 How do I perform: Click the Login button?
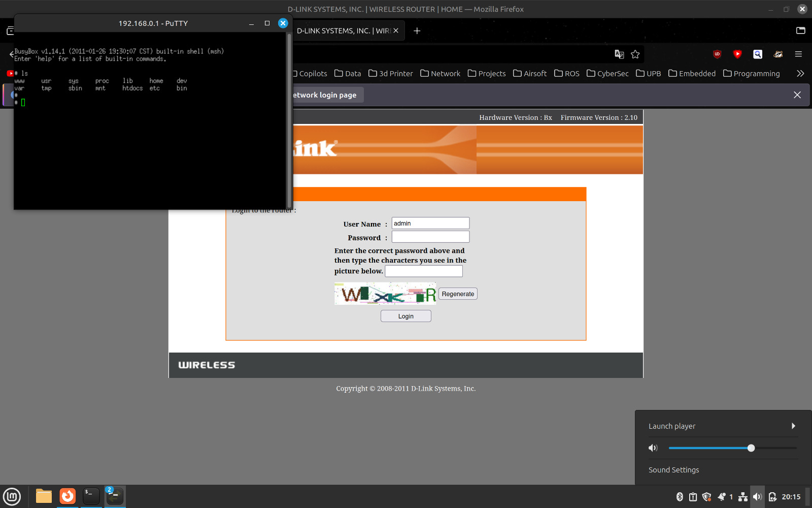pos(406,316)
